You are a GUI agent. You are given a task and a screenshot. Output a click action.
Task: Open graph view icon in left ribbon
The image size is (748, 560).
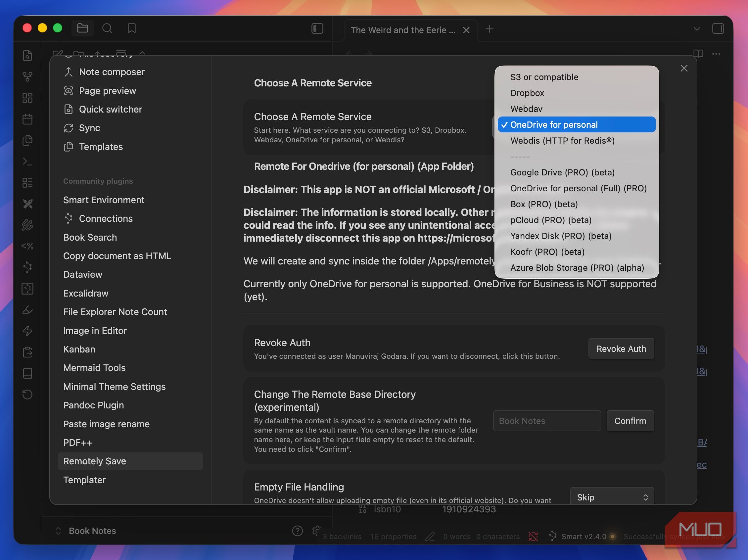[27, 76]
